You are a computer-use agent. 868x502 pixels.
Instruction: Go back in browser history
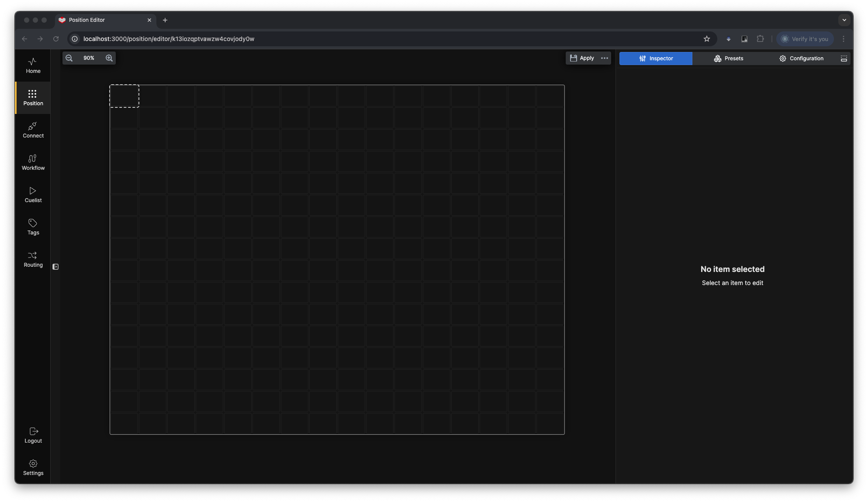24,39
